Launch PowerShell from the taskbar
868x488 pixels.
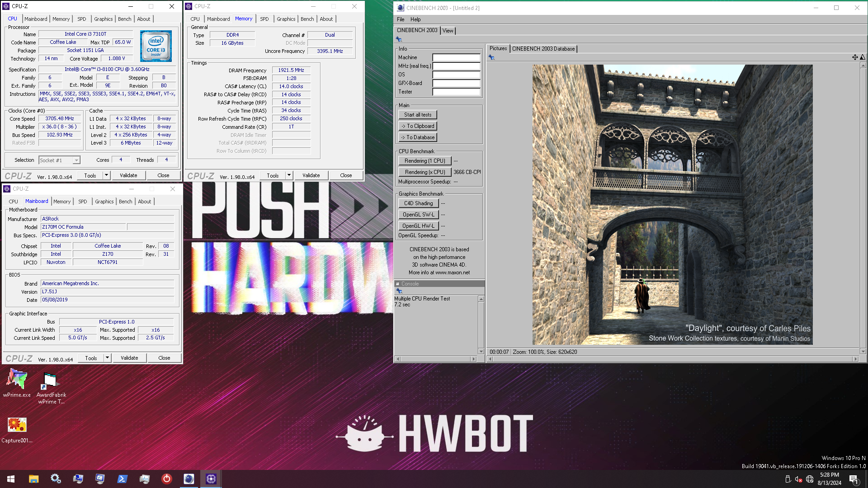click(x=122, y=479)
